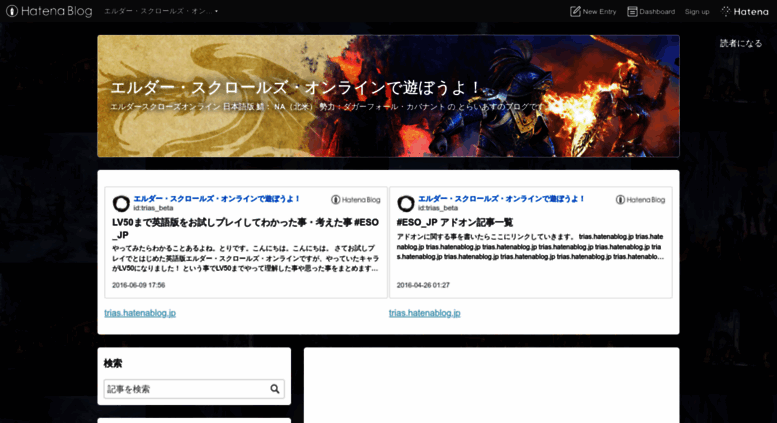
Task: Click excerpt text of アドオン article
Action: coord(530,247)
